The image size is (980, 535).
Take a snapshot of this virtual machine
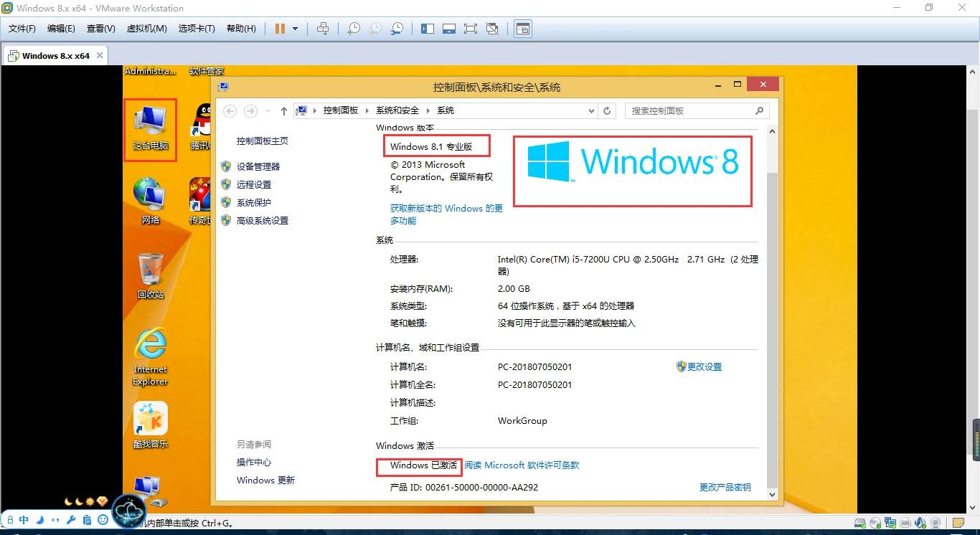point(353,29)
